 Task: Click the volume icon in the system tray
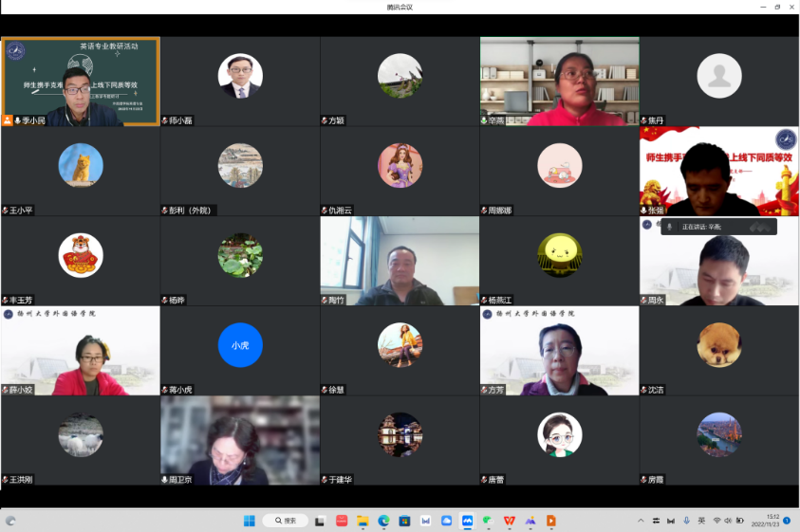[x=729, y=521]
